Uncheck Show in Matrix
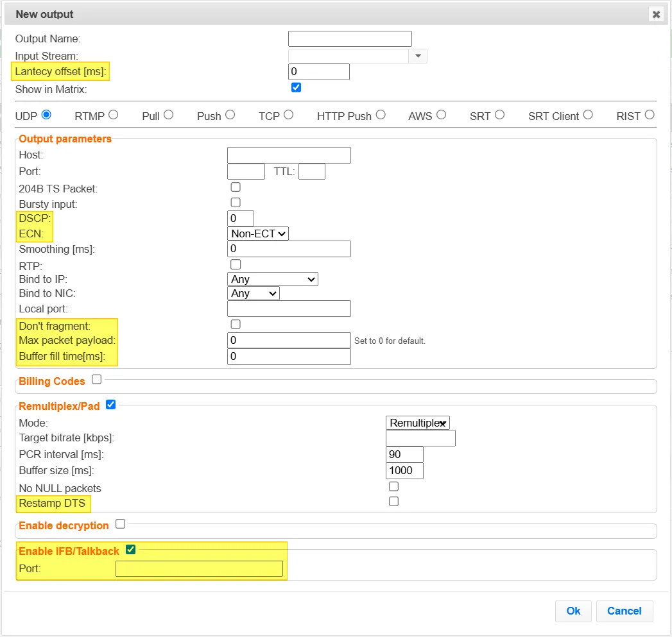 [x=296, y=87]
